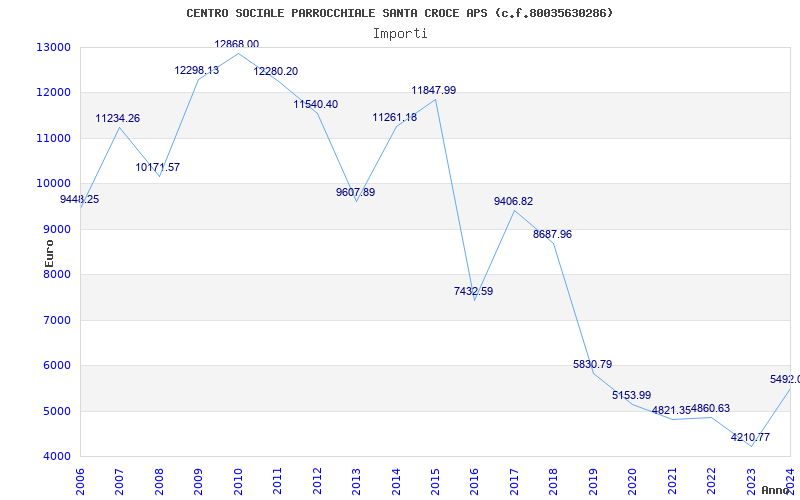This screenshot has height=500, width=800.
Task: Click the 5000 y-axis tick label
Action: coord(57,411)
